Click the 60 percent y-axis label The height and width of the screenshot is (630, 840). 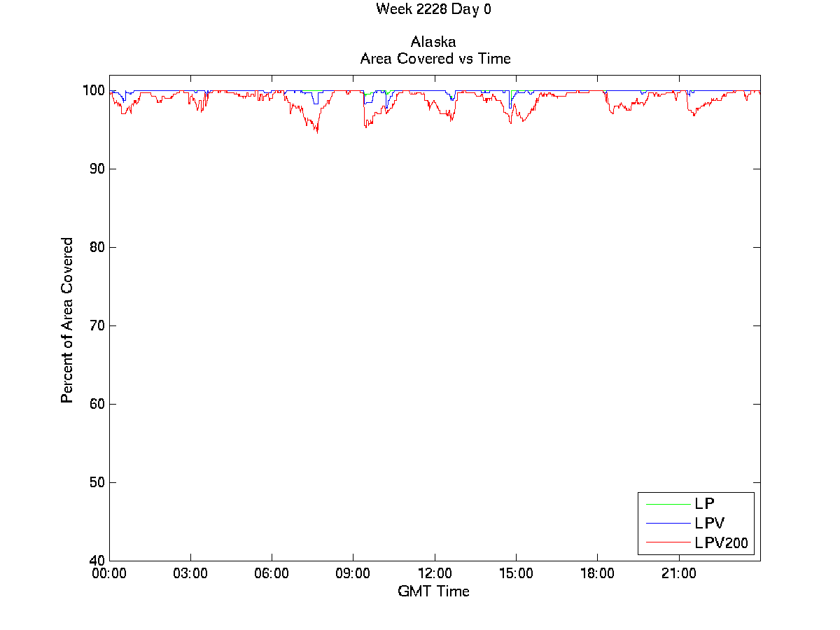coord(97,405)
